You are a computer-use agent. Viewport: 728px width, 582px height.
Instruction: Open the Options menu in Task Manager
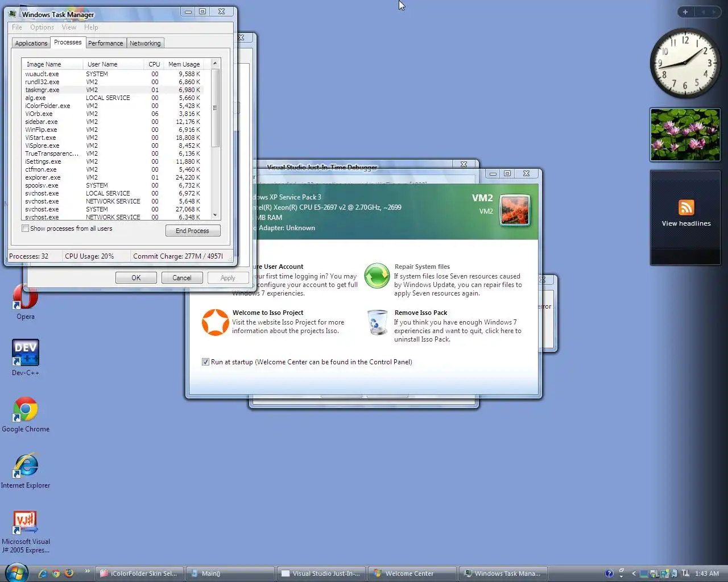(x=42, y=27)
